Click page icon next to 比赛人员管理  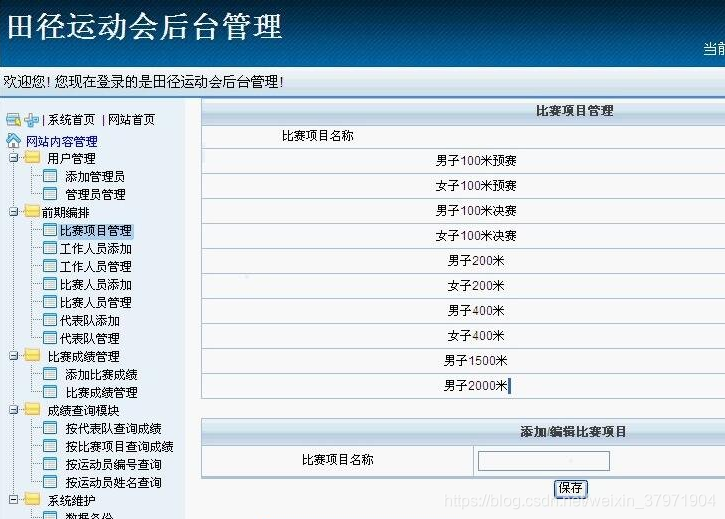pyautogui.click(x=50, y=302)
